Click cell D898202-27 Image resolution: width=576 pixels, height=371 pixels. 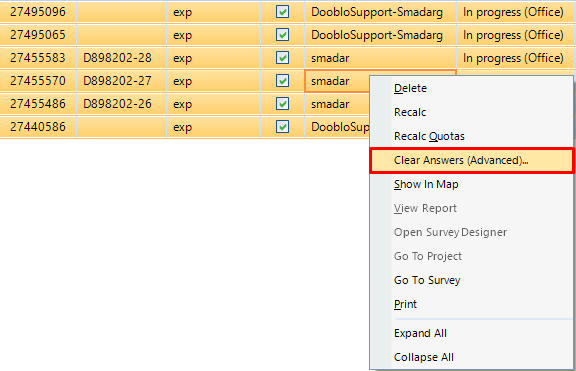coord(122,81)
